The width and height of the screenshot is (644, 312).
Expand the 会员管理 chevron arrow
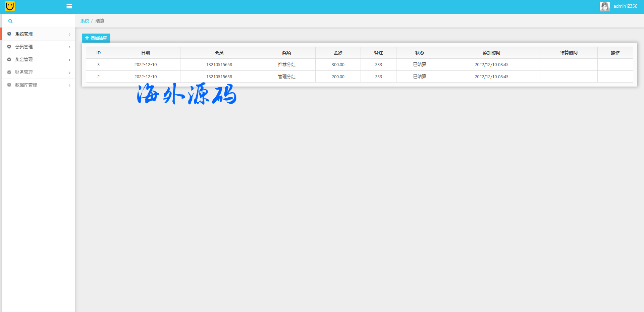(69, 47)
